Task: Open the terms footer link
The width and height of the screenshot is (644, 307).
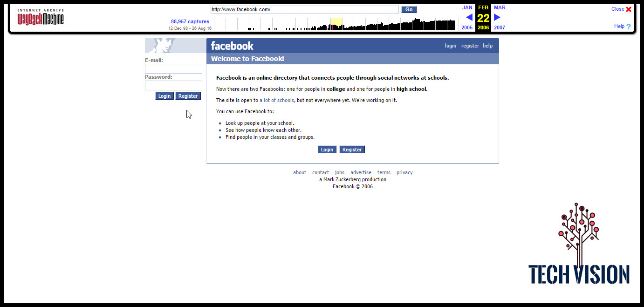Action: coord(384,172)
